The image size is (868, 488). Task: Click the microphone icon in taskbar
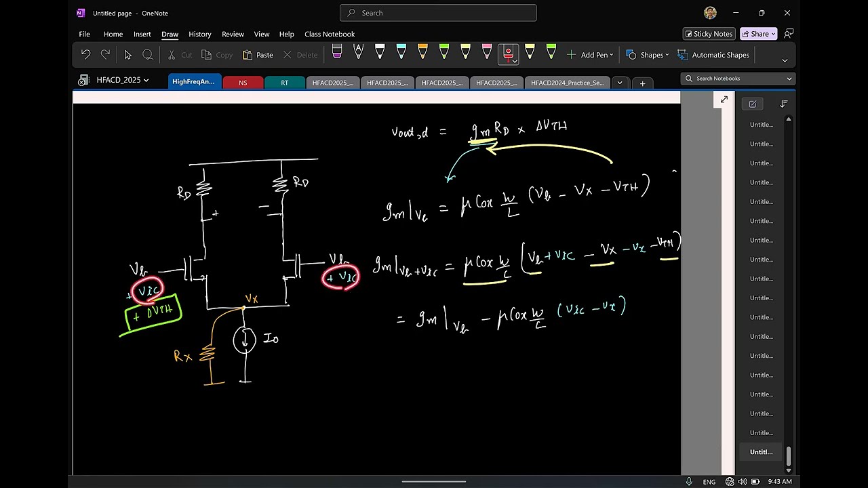click(689, 481)
